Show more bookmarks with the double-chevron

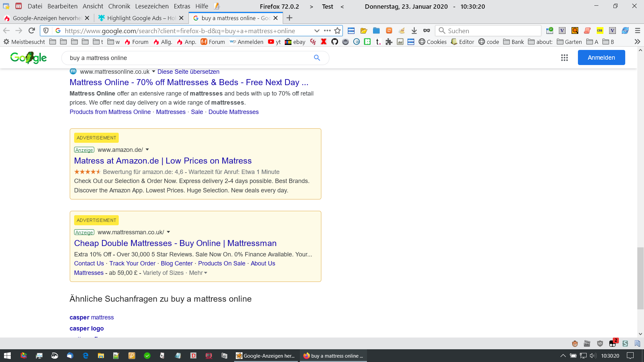(637, 42)
